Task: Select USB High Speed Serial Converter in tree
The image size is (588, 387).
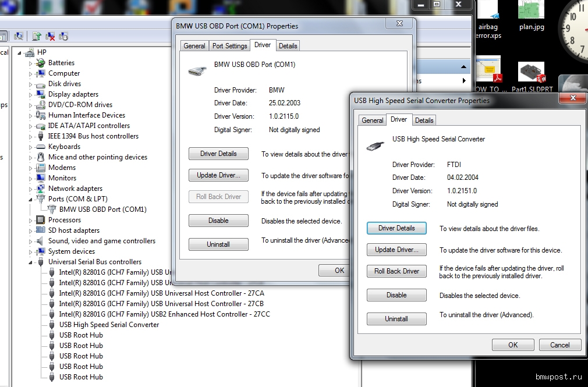Action: coord(109,325)
